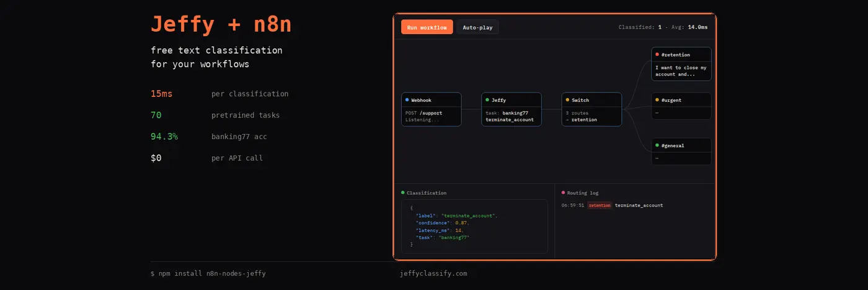The height and width of the screenshot is (290, 868).
Task: Click the blue dot on Webhook node
Action: coord(407,100)
